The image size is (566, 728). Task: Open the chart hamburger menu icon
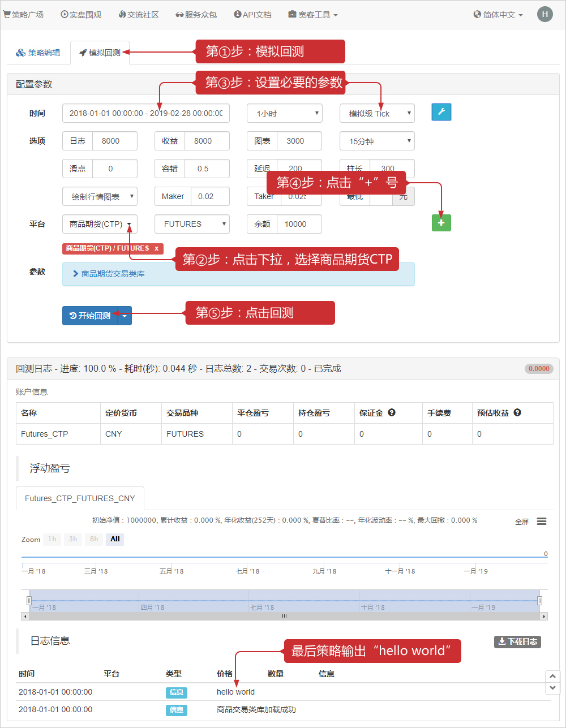click(x=542, y=522)
